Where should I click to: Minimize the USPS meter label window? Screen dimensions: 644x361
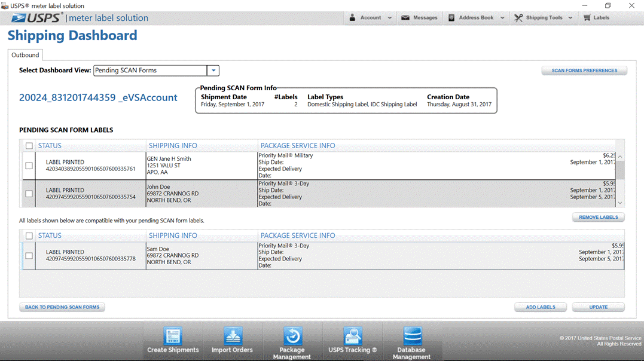click(x=584, y=6)
